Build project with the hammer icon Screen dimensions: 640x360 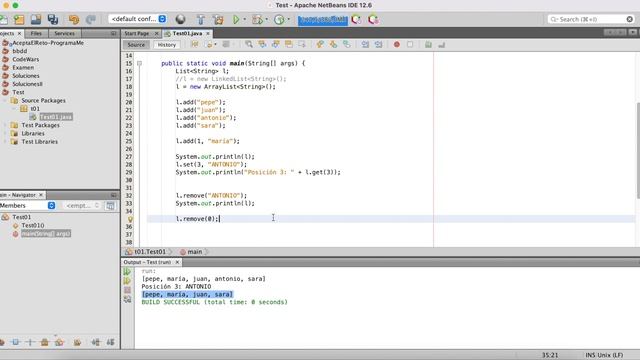[201, 19]
